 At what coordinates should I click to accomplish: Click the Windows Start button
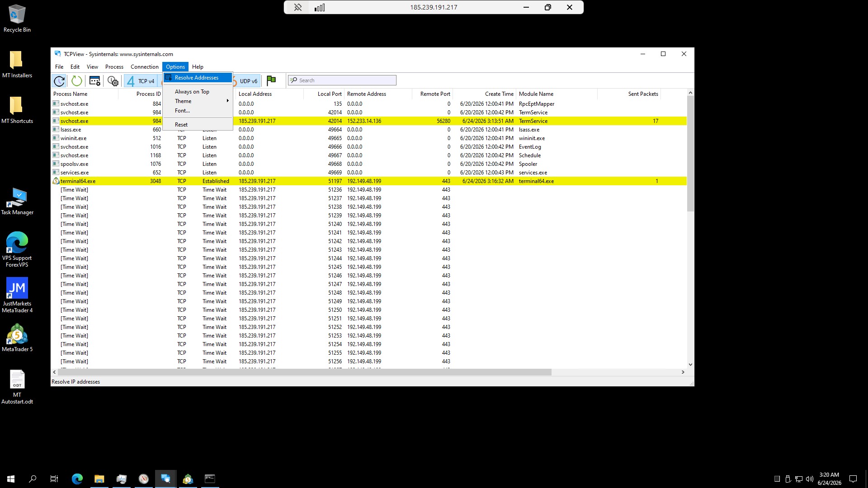coord(11,479)
